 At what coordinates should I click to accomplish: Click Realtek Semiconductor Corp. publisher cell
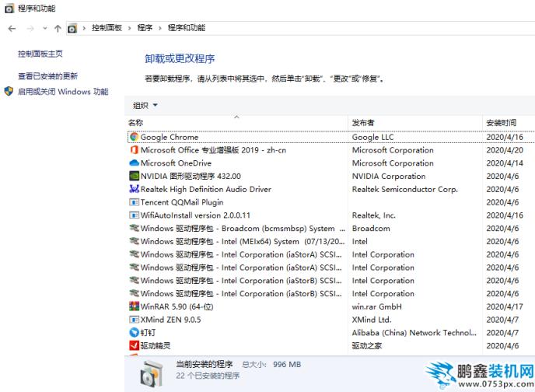tap(404, 189)
